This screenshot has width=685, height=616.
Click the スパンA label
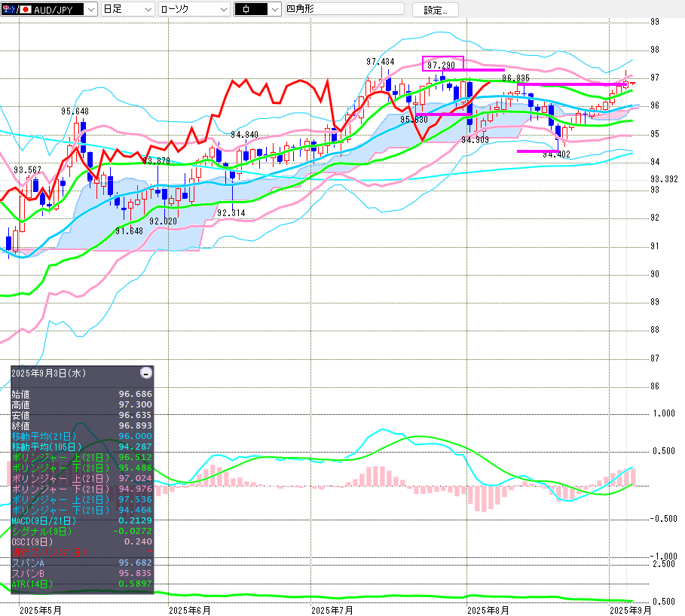coord(28,563)
